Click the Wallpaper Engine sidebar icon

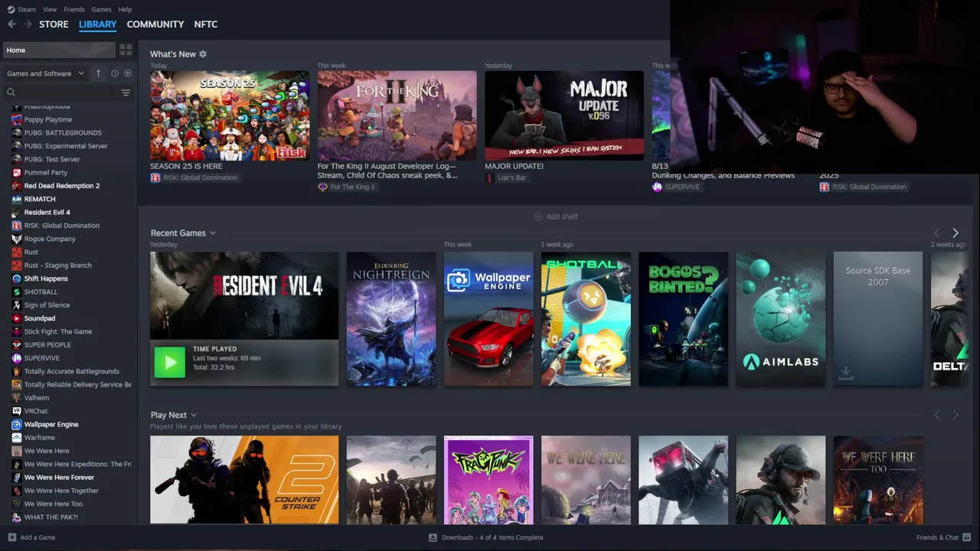click(x=17, y=424)
